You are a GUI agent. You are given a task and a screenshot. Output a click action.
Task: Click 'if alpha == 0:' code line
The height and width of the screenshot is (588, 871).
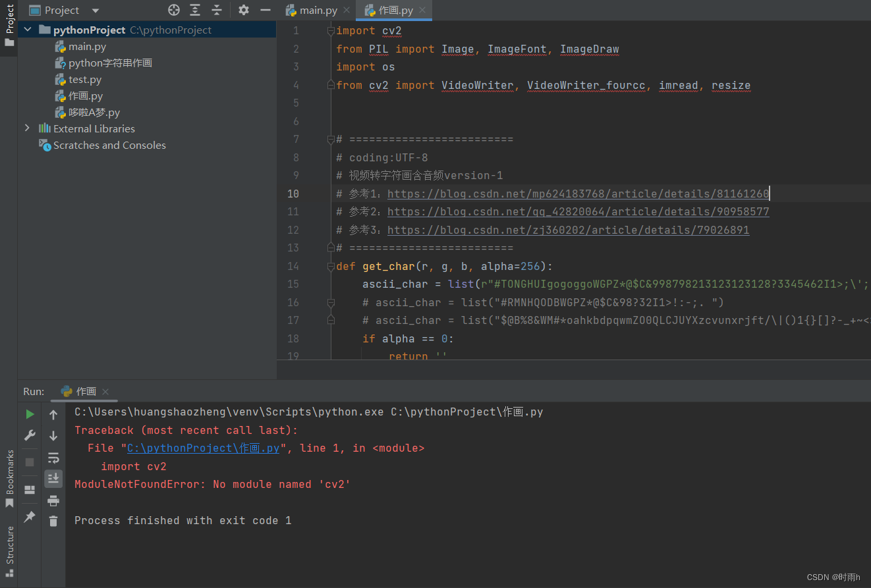(x=408, y=338)
